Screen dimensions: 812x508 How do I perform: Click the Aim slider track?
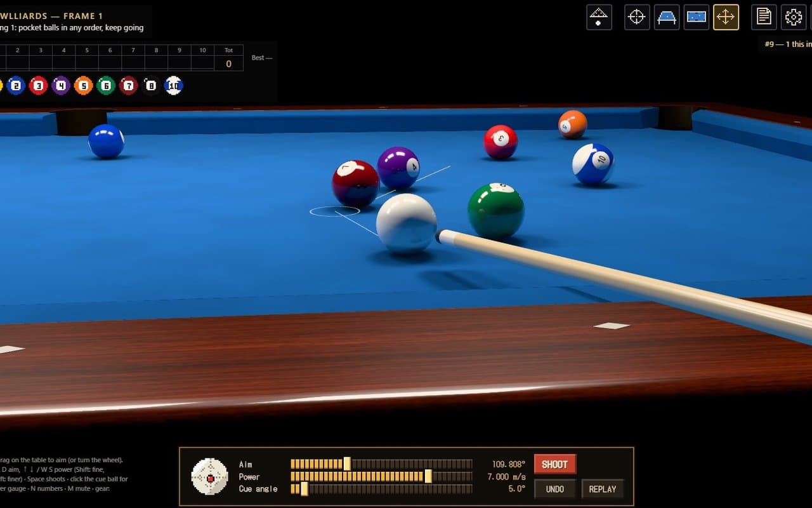tap(381, 464)
